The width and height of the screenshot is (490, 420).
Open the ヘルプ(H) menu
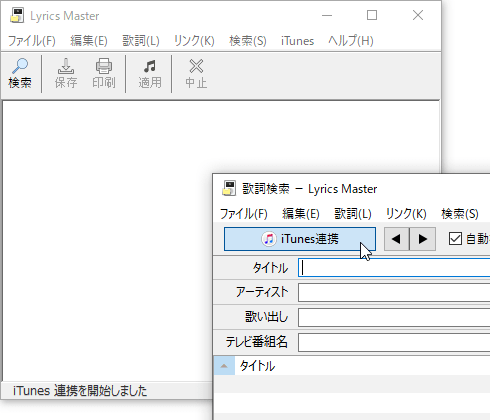[x=351, y=41]
